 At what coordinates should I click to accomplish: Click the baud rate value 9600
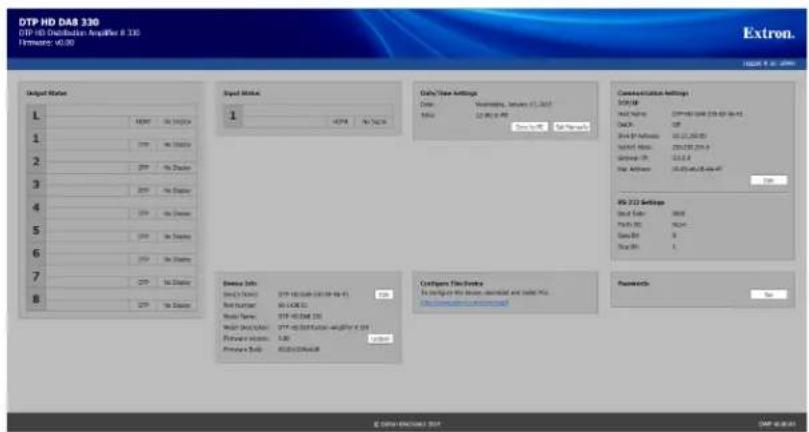[x=678, y=213]
